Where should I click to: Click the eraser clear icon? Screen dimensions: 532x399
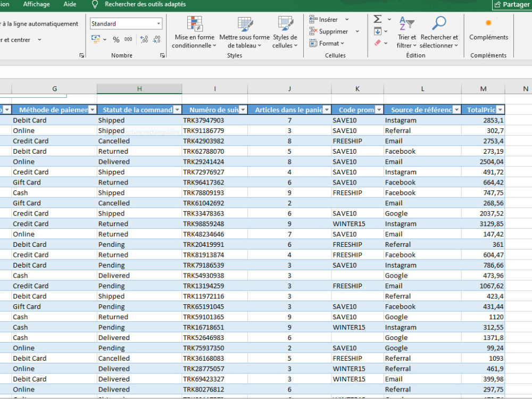tap(378, 43)
